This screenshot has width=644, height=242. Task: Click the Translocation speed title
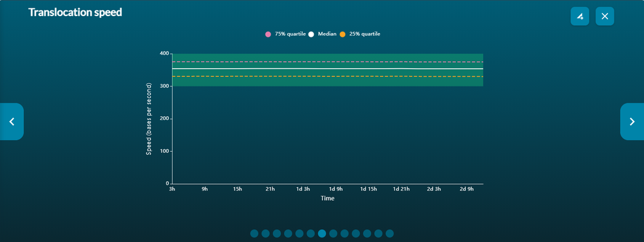(75, 12)
